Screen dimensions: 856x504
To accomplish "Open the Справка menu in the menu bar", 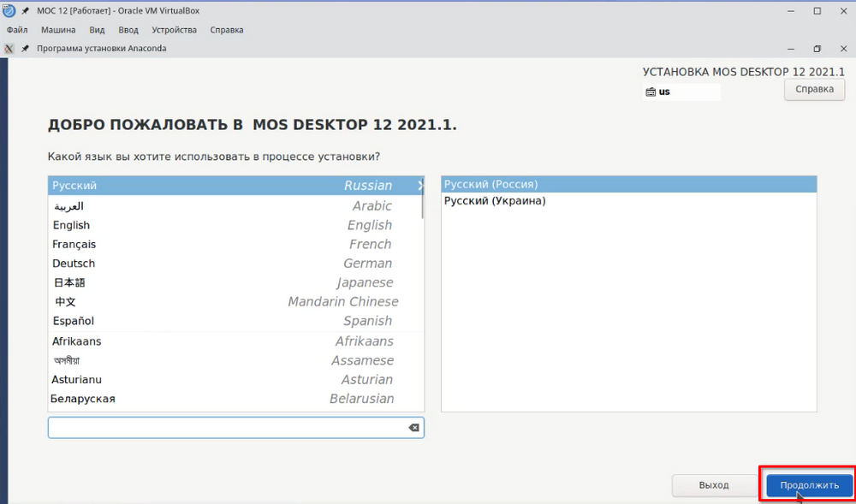I will click(x=227, y=30).
